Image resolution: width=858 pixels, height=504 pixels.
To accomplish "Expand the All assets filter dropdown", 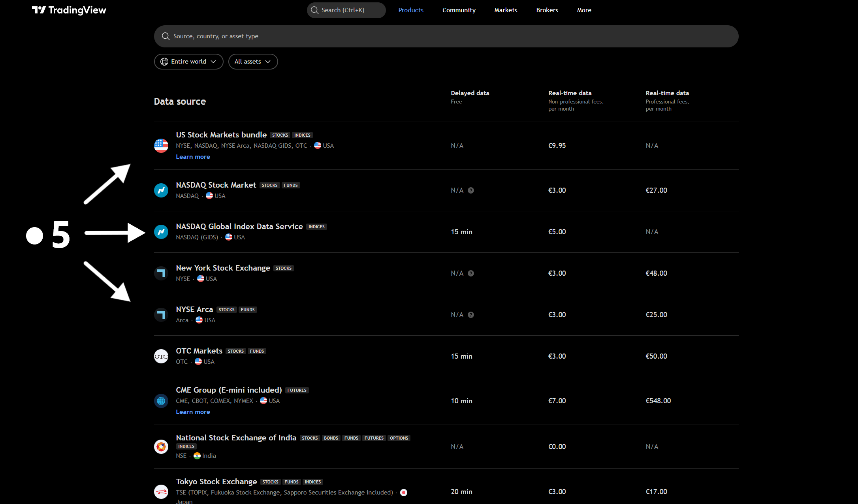I will click(253, 62).
